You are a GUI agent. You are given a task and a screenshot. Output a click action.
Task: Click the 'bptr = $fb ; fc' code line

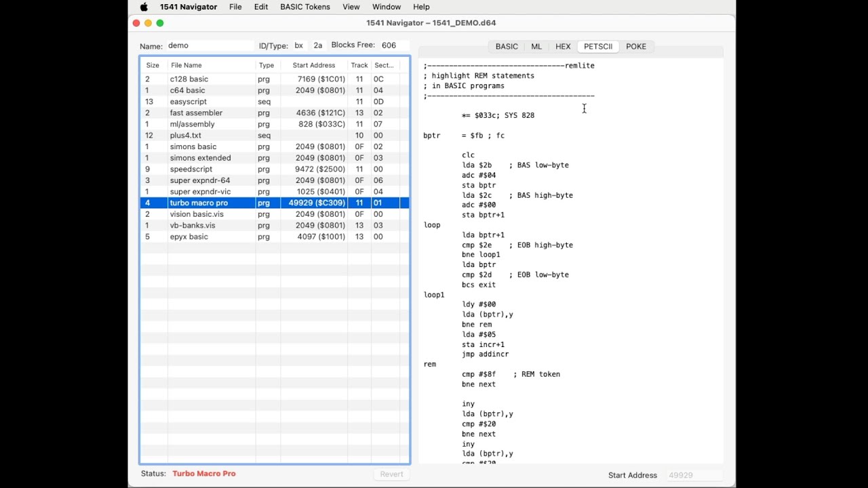coord(464,136)
